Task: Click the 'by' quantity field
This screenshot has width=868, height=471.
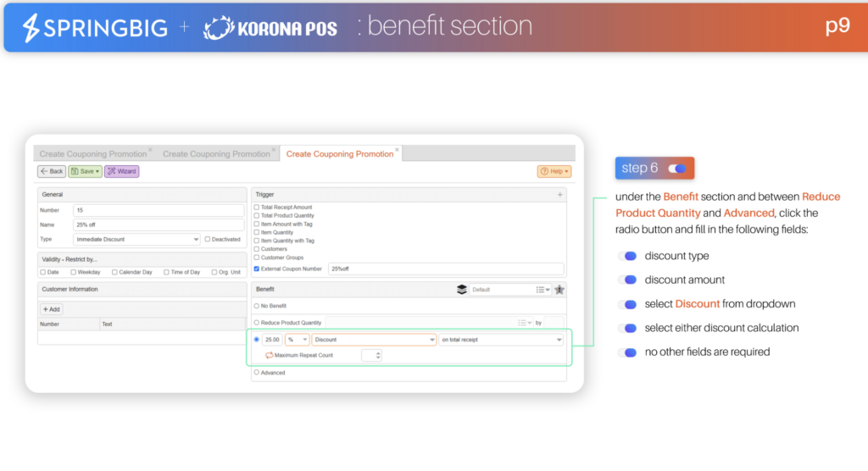Action: click(x=554, y=323)
